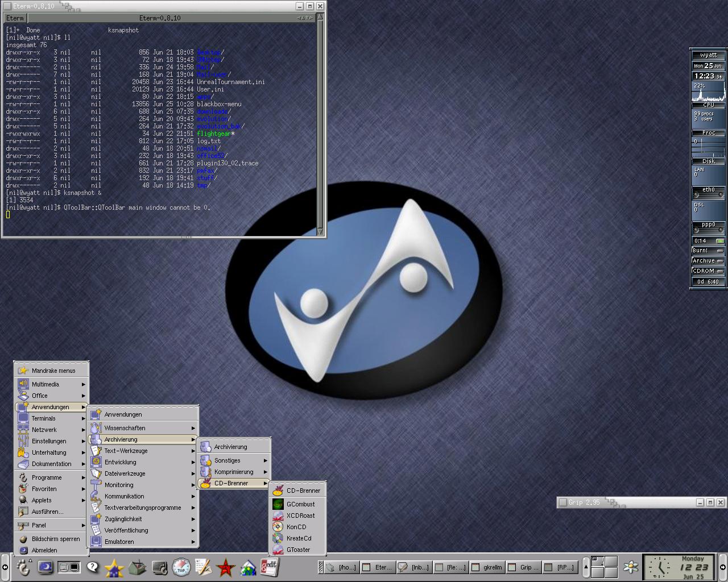Expand the Netzwerk submenu

52,430
